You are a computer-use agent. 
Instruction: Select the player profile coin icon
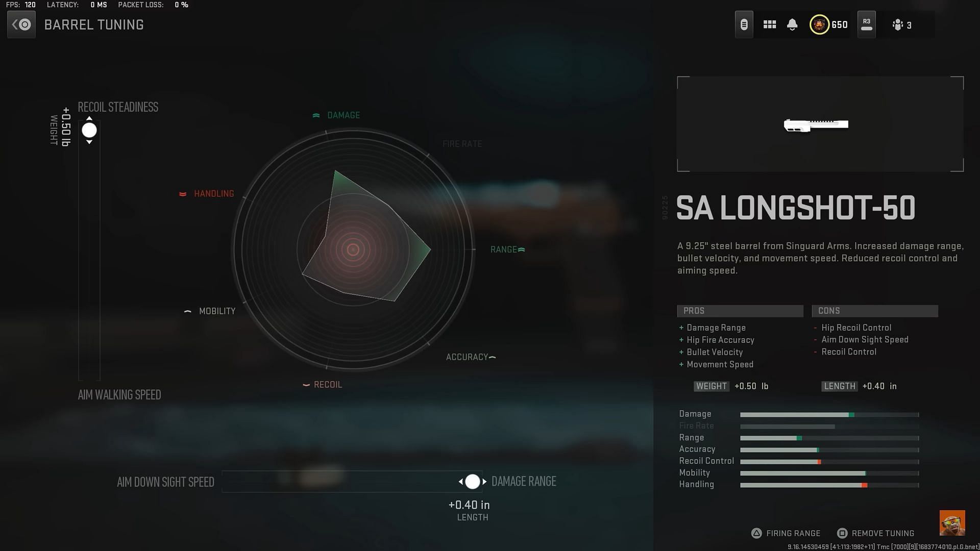click(x=819, y=24)
